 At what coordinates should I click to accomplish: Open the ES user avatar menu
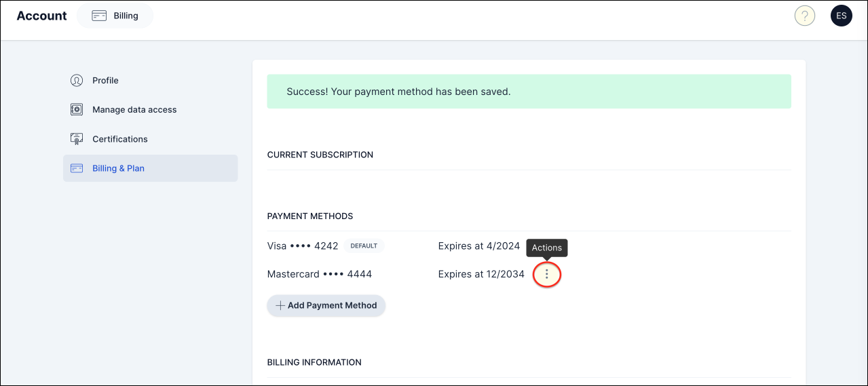pyautogui.click(x=841, y=16)
